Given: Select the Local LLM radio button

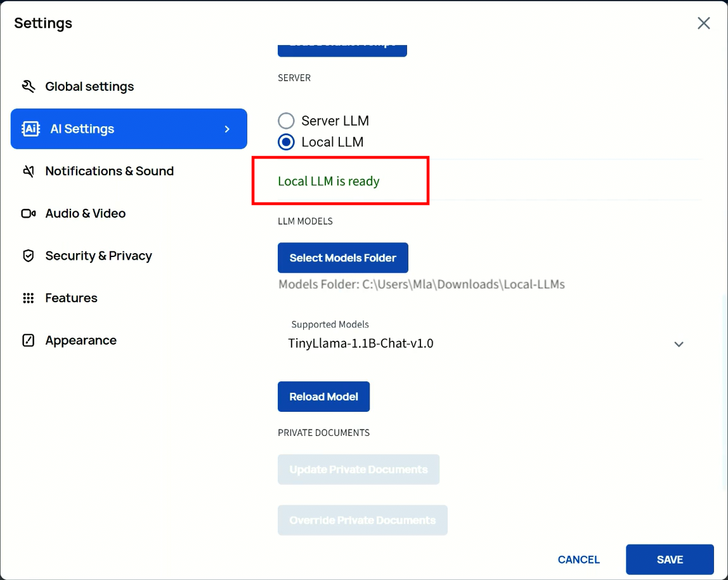Looking at the screenshot, I should [x=287, y=142].
